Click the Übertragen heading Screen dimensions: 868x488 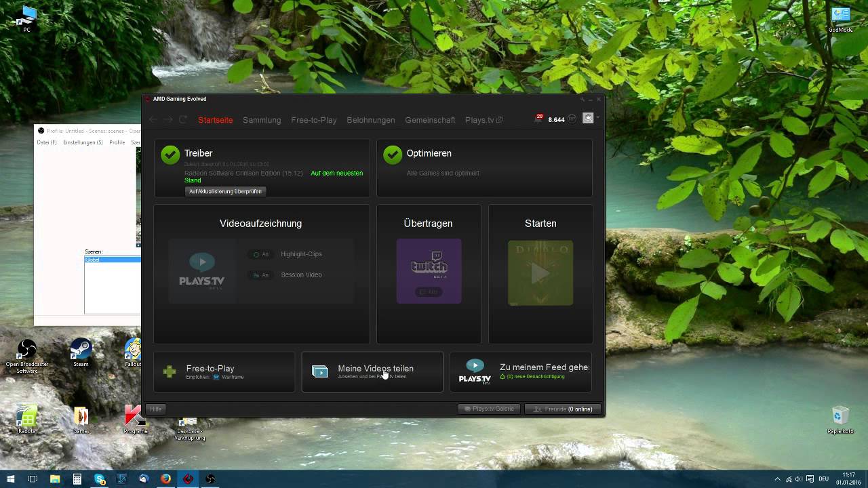pyautogui.click(x=428, y=223)
